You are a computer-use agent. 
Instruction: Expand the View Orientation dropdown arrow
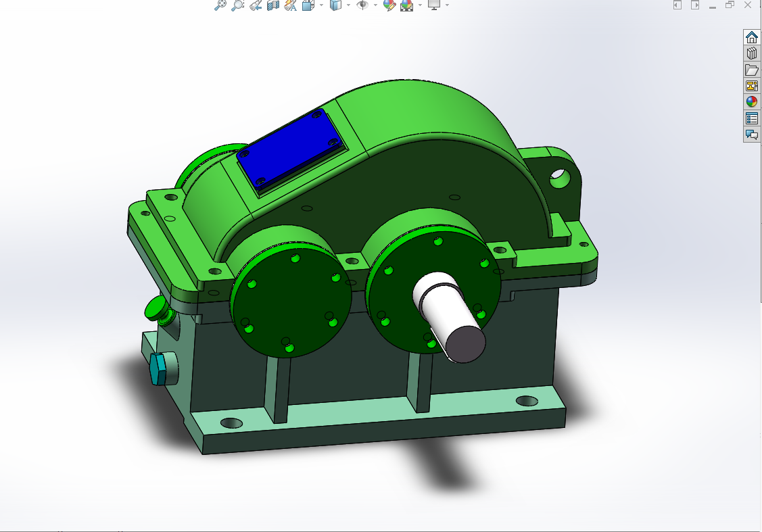pyautogui.click(x=321, y=5)
